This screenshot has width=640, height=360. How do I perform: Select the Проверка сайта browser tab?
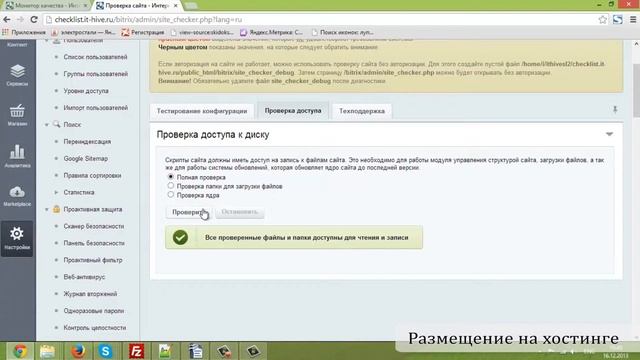tap(137, 6)
